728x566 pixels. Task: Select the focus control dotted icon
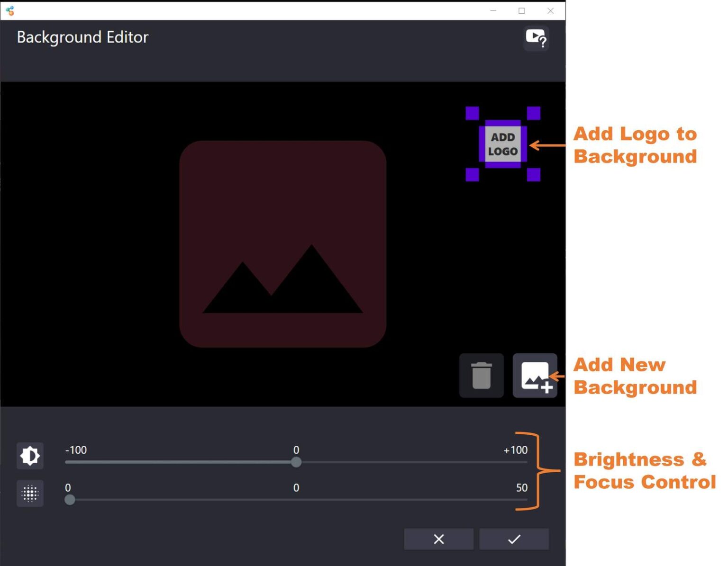coord(29,494)
